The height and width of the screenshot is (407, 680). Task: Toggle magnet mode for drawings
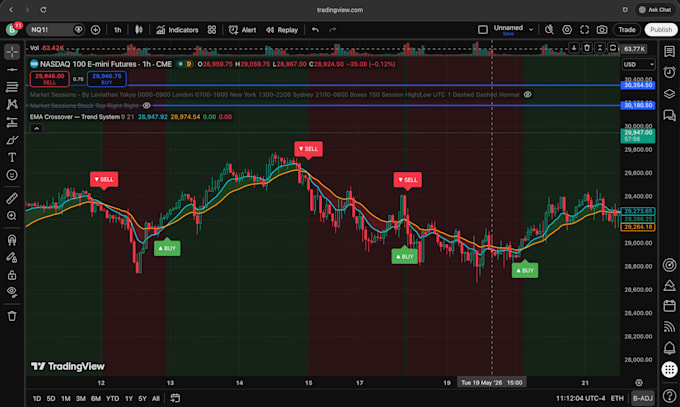coord(12,240)
